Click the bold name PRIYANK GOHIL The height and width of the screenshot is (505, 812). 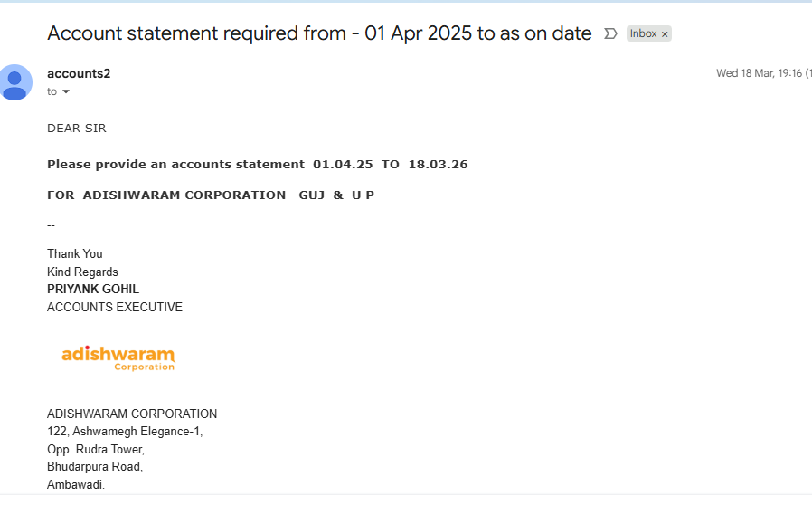(93, 289)
